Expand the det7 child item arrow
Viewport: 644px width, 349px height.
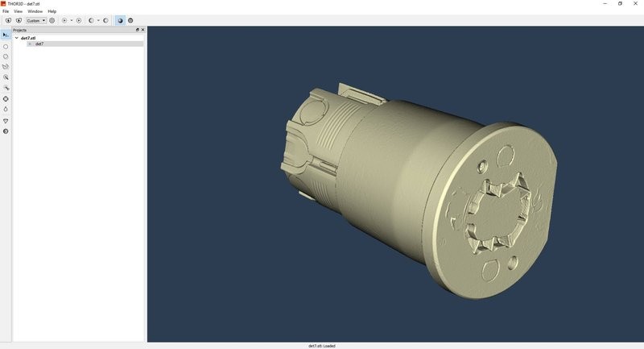(30, 44)
